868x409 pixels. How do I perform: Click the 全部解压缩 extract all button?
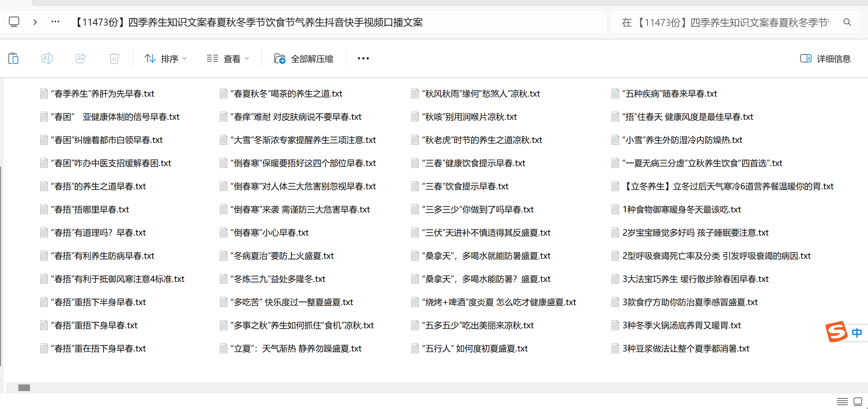[304, 59]
